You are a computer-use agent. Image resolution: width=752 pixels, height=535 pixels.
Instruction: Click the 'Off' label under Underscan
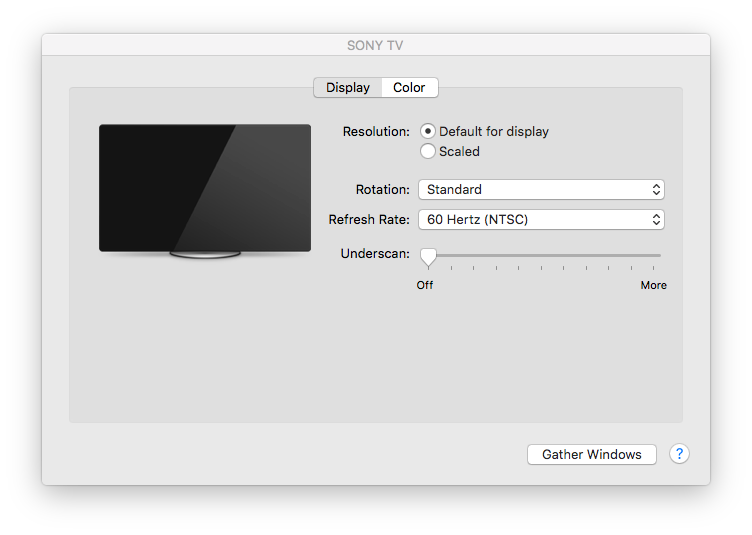tap(424, 285)
